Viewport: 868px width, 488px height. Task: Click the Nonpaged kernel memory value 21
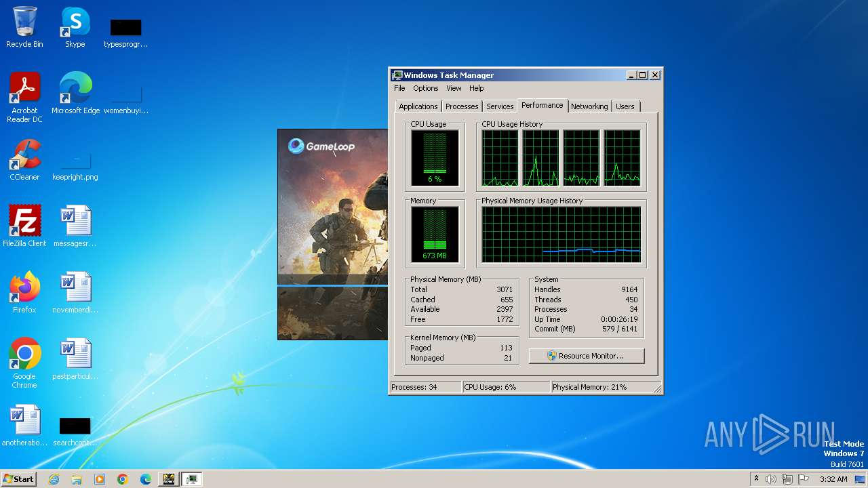point(508,358)
